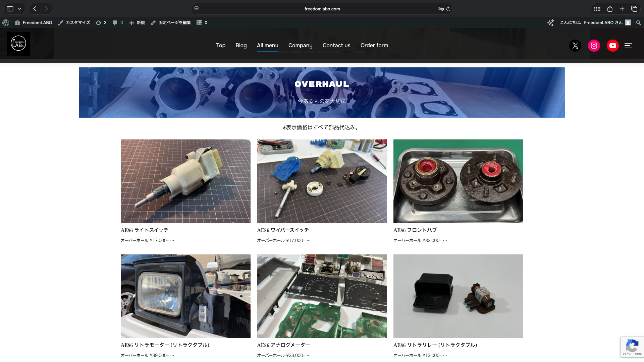Screen dimensions: 644x362
Task: Open the tab overview icon
Action: [634, 9]
